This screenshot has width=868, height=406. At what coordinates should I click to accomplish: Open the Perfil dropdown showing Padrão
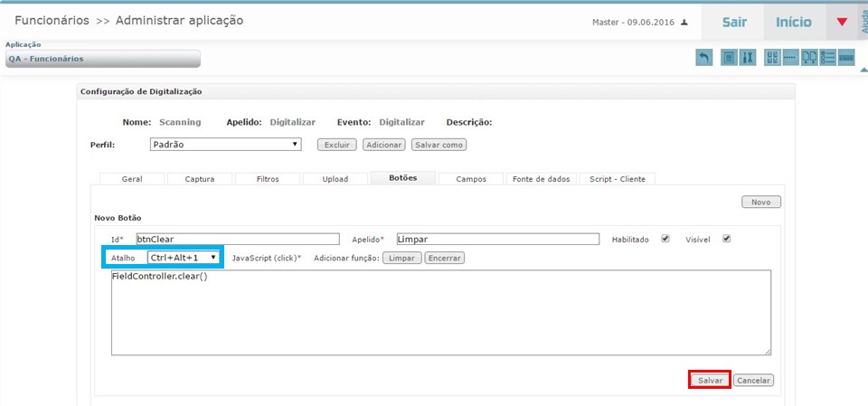(x=226, y=145)
